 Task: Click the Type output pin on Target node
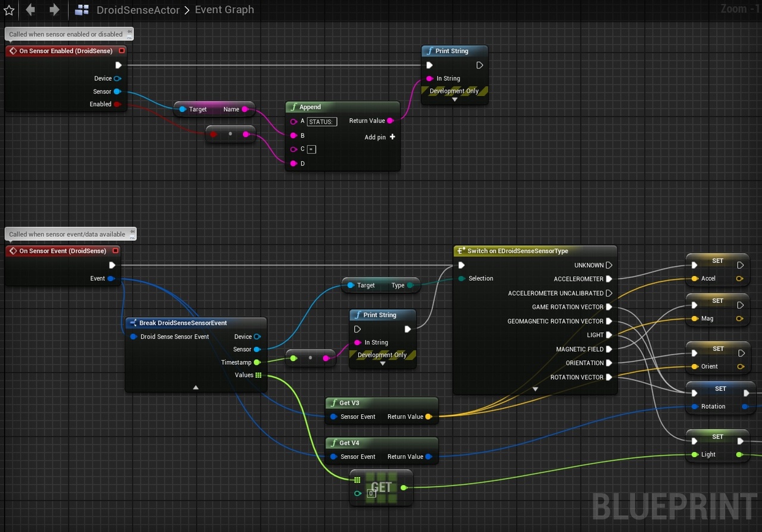[411, 286]
